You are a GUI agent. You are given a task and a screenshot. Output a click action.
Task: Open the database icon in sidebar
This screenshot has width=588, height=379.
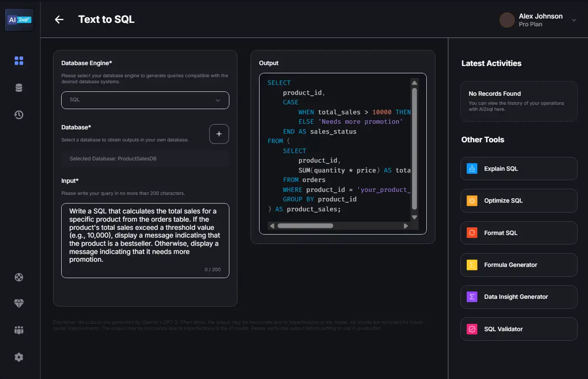pyautogui.click(x=19, y=88)
